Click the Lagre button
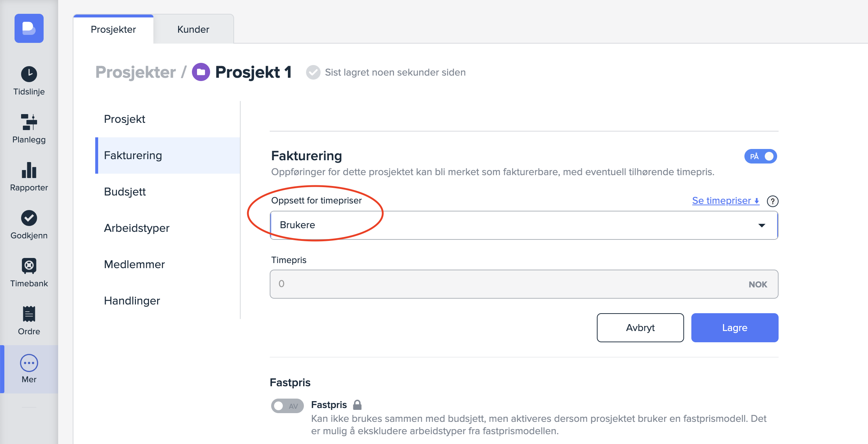Image resolution: width=868 pixels, height=444 pixels. point(735,328)
